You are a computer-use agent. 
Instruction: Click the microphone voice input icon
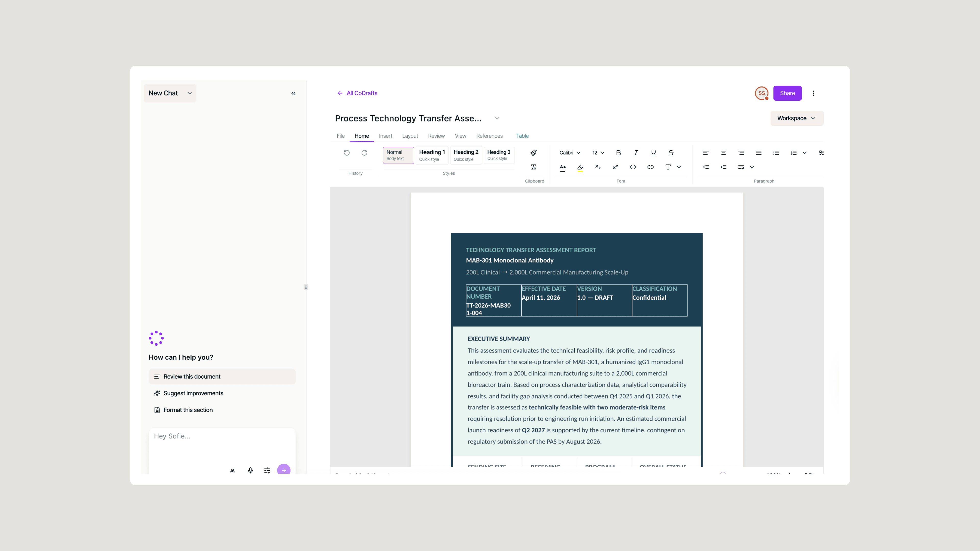pos(250,470)
